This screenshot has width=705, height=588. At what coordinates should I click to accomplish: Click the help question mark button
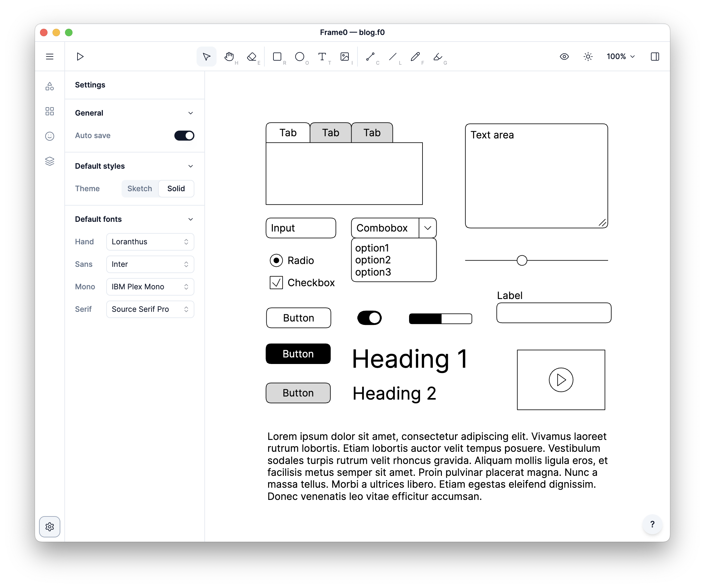tap(652, 524)
